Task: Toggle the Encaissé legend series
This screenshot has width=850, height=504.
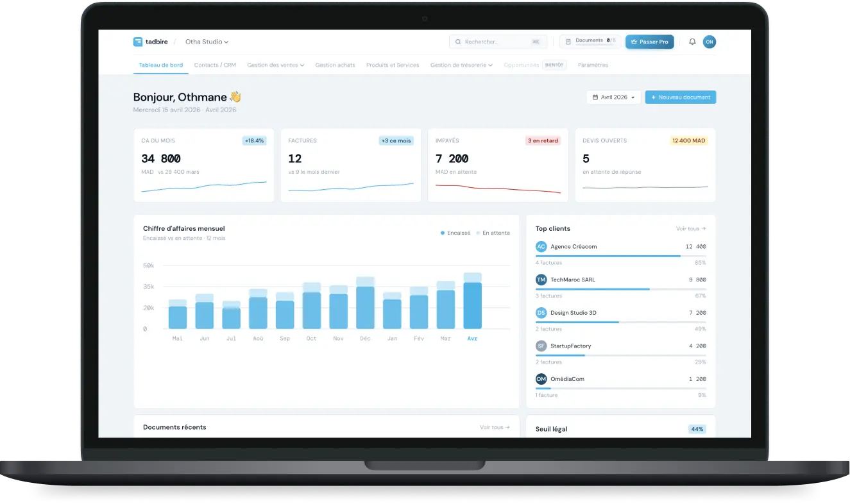Action: click(x=455, y=233)
